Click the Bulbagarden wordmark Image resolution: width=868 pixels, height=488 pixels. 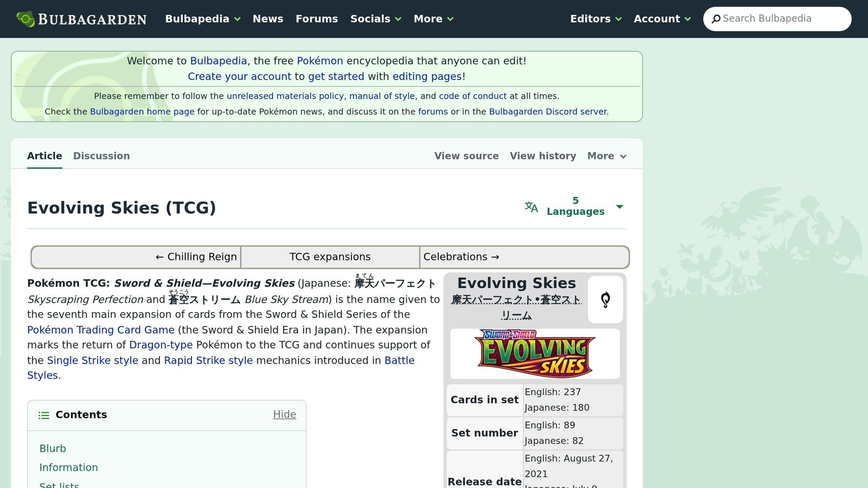(92, 19)
